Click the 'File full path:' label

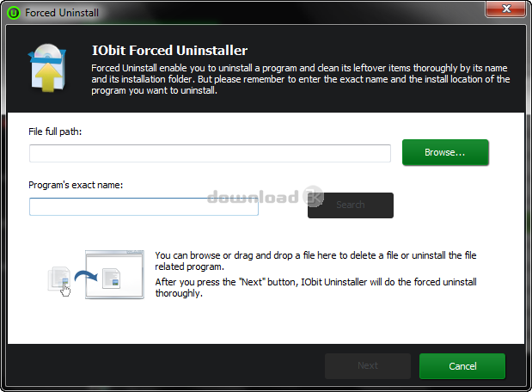click(55, 132)
